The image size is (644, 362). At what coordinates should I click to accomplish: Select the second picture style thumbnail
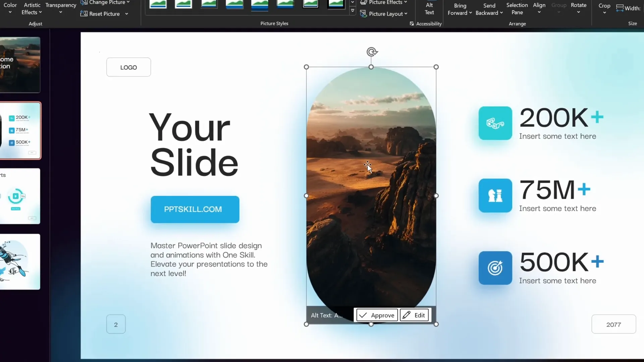(x=183, y=4)
